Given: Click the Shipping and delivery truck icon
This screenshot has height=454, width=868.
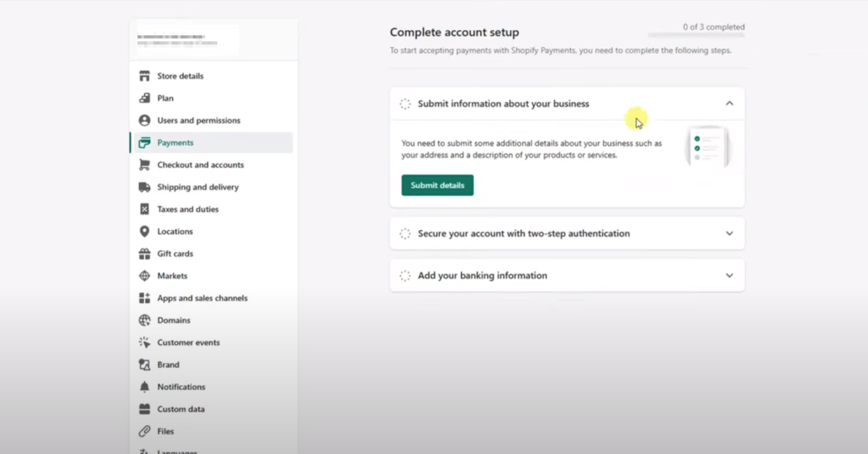Looking at the screenshot, I should (144, 187).
